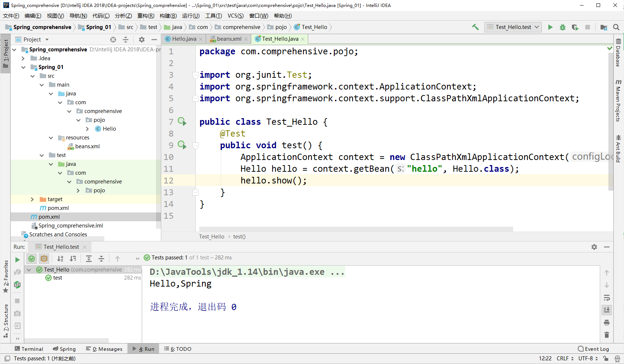Open the 文件(F) menu

[11, 16]
